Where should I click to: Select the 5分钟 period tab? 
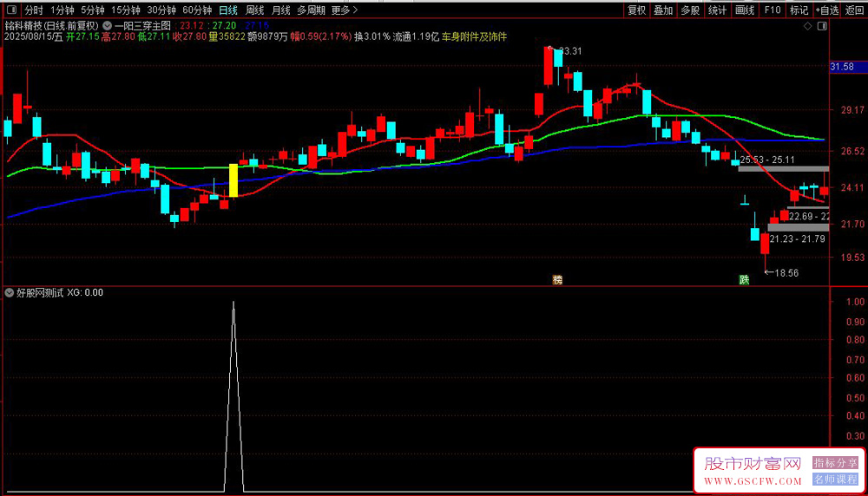point(93,10)
